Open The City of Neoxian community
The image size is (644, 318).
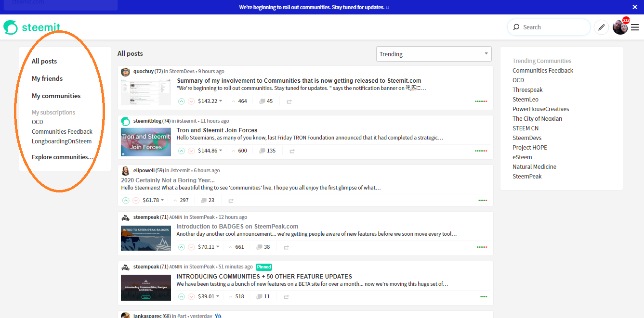537,118
